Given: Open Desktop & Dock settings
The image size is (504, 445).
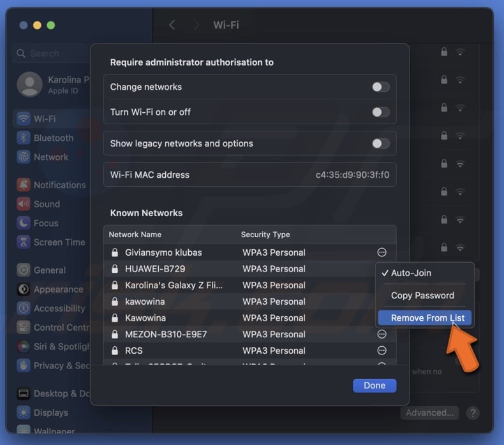Looking at the screenshot, I should (x=52, y=393).
